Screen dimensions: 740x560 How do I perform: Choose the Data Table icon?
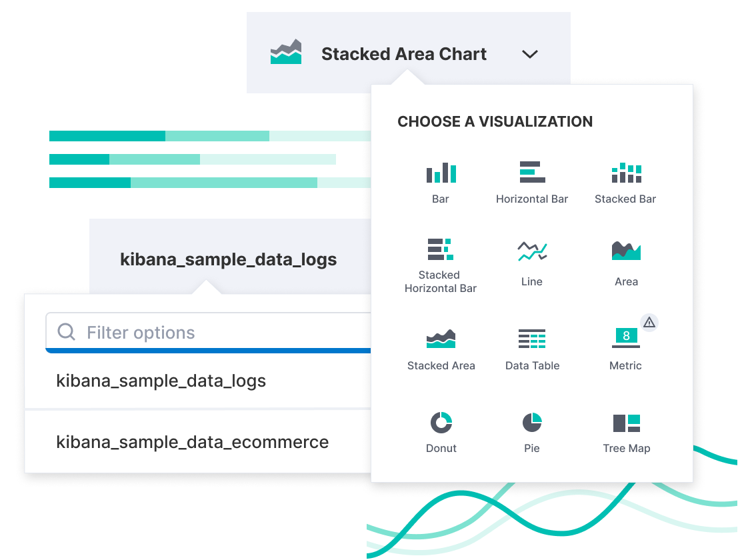pos(532,339)
